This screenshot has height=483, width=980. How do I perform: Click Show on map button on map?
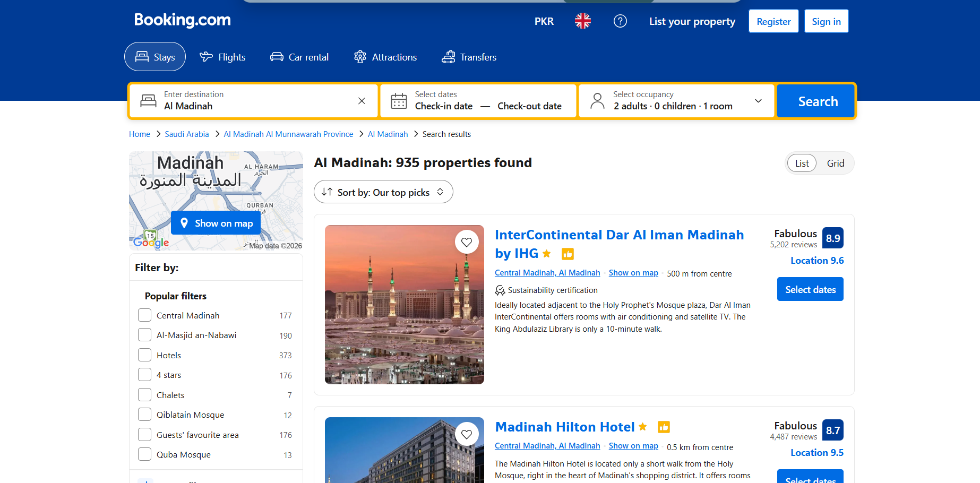click(x=216, y=223)
